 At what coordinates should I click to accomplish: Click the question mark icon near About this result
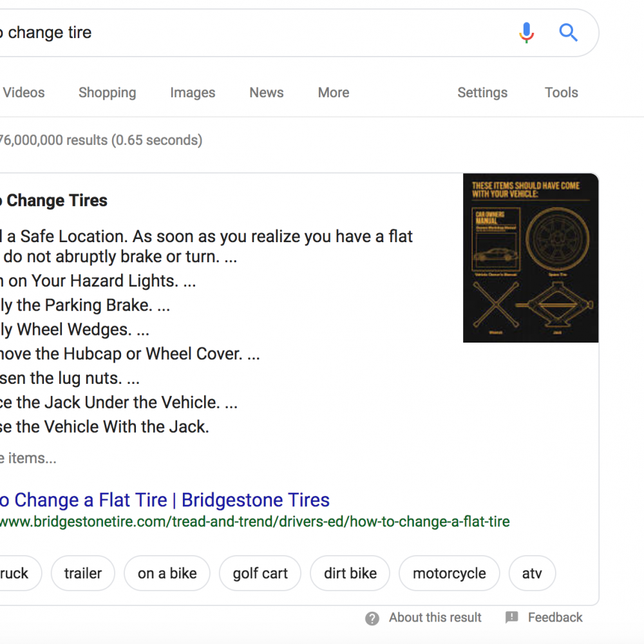tap(372, 618)
